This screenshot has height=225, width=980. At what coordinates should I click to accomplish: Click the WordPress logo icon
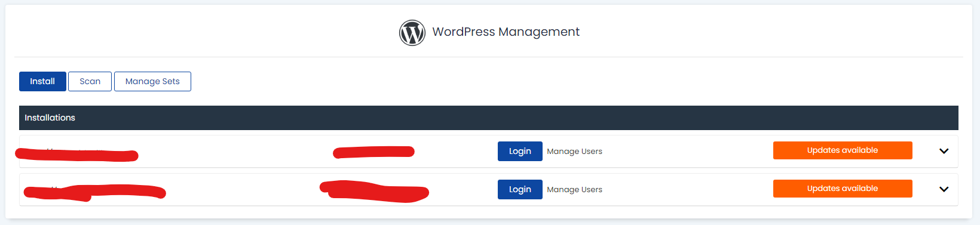point(412,33)
